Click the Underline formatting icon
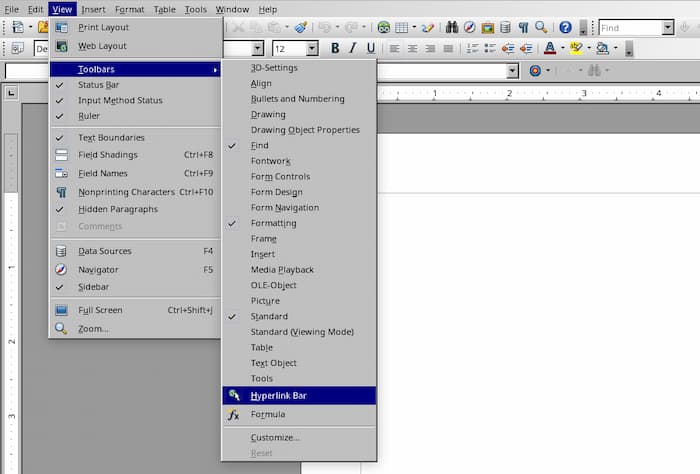 click(371, 48)
